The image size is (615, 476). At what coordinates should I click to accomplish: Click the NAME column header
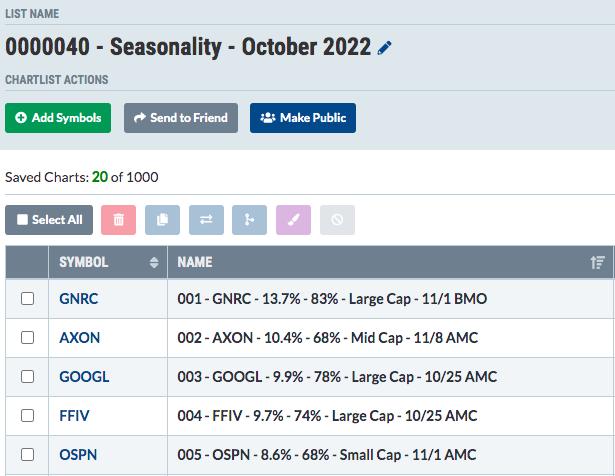click(195, 262)
